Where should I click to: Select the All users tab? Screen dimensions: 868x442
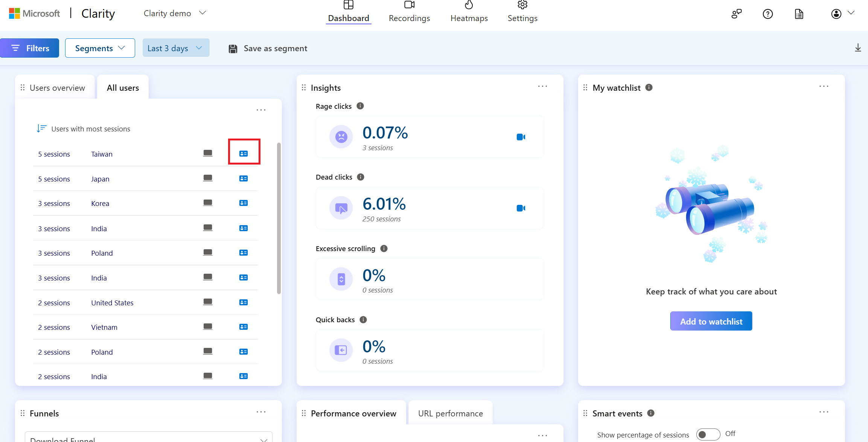point(123,87)
